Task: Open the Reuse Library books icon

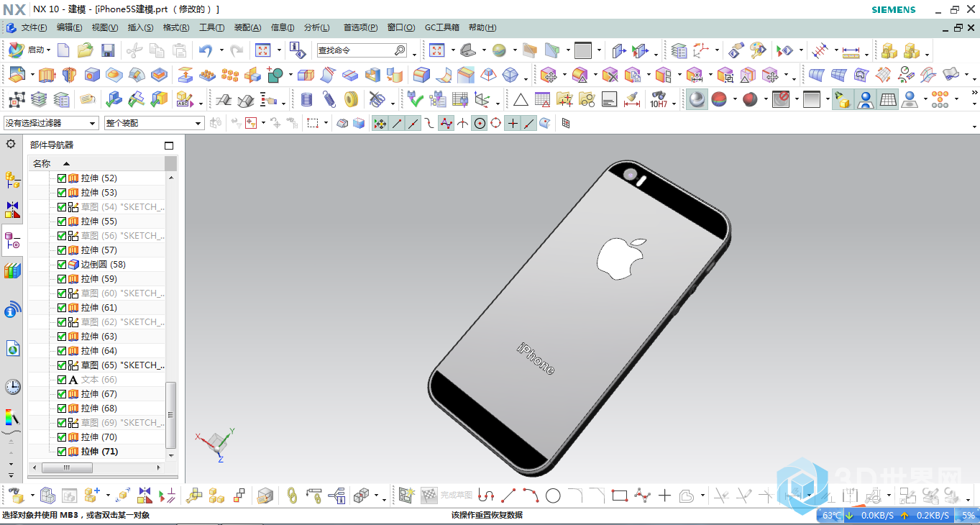Action: pos(12,271)
